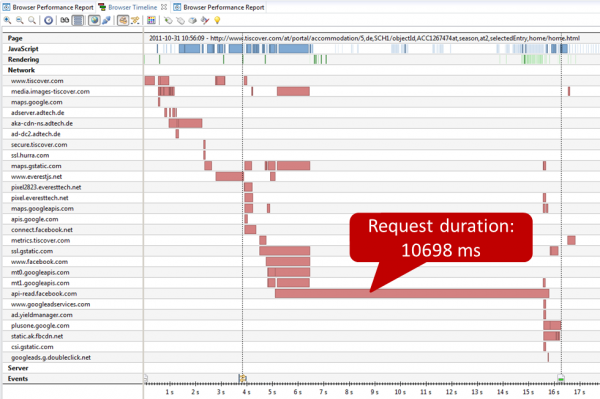Viewport: 600px width, 399px height.
Task: Toggle the rows list view button
Action: 78,20
